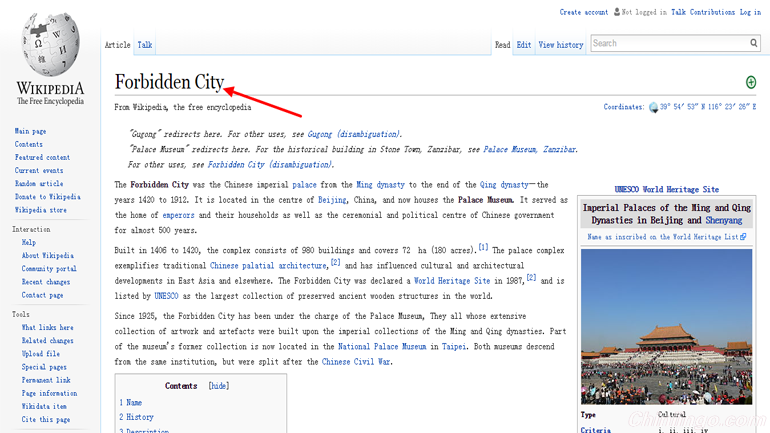Click the green plus icon beside title
770x433 pixels.
click(751, 82)
